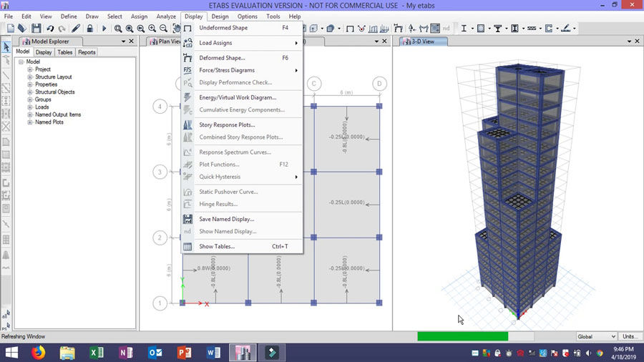Image resolution: width=644 pixels, height=362 pixels.
Task: Open Excel from the taskbar
Action: point(97,353)
